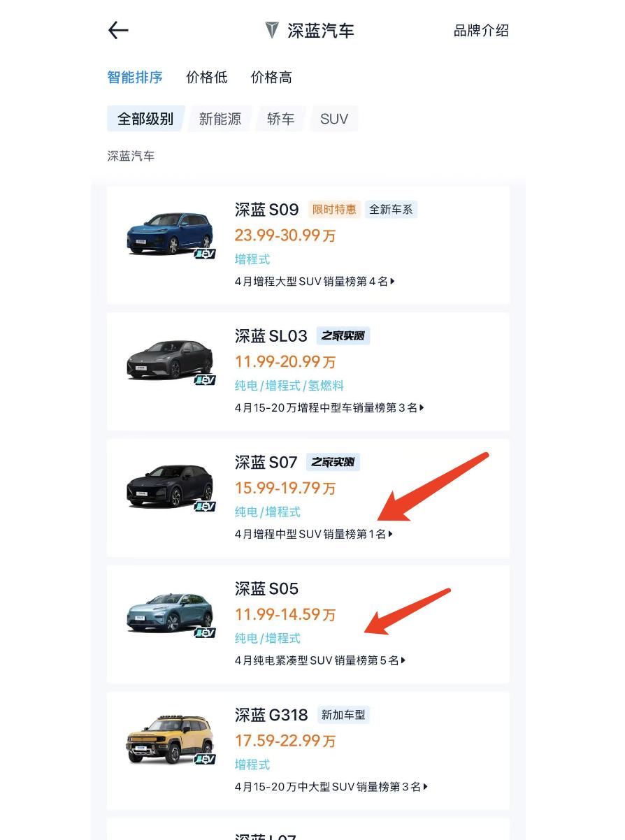Select the 智能排序 sorting tab
The width and height of the screenshot is (625, 840).
pyautogui.click(x=135, y=78)
